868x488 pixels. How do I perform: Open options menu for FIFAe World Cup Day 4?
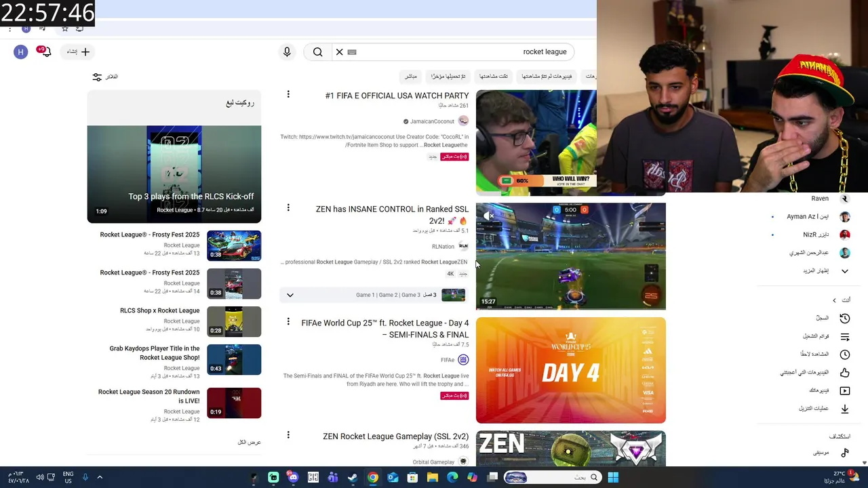[288, 321]
